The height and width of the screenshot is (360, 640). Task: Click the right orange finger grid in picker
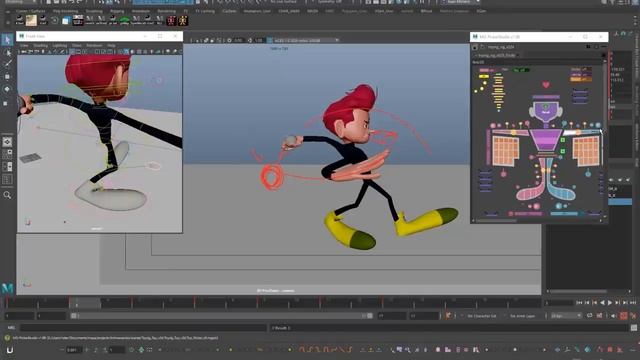coord(586,151)
